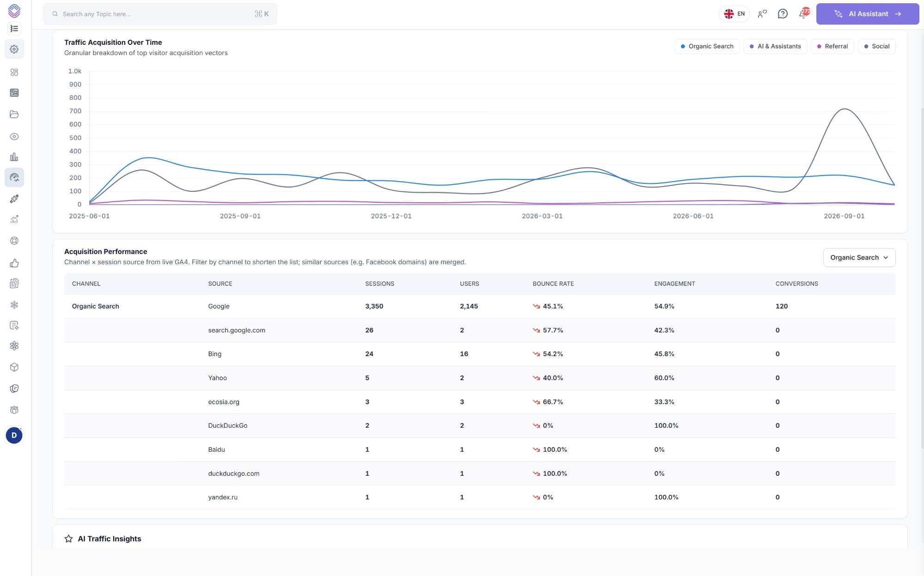Click the Baidu source row

point(480,449)
